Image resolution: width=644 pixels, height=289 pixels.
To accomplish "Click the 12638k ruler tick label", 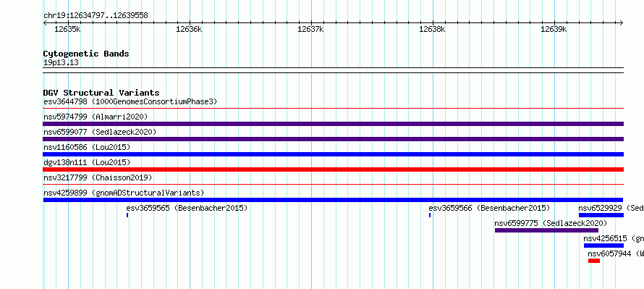I will click(432, 29).
